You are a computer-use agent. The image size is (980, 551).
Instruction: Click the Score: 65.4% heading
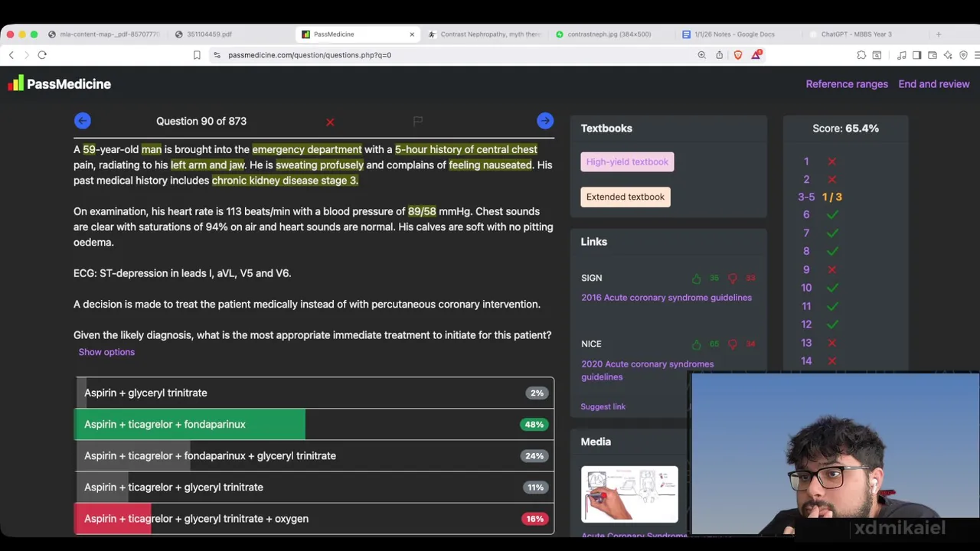846,129
